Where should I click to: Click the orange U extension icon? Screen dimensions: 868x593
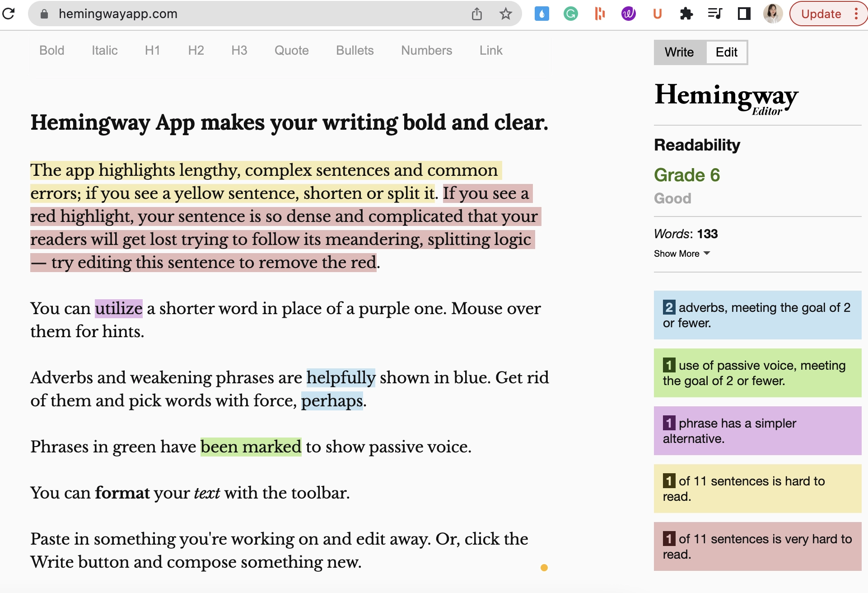658,14
